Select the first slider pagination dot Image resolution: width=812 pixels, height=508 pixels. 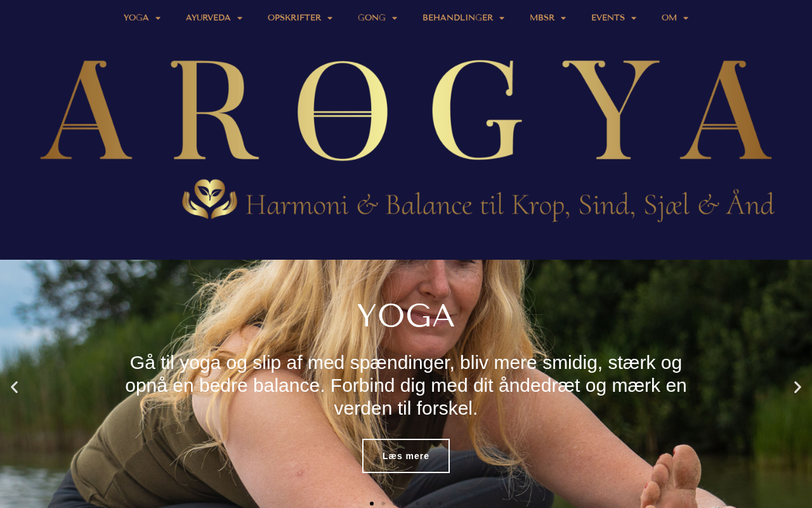372,504
